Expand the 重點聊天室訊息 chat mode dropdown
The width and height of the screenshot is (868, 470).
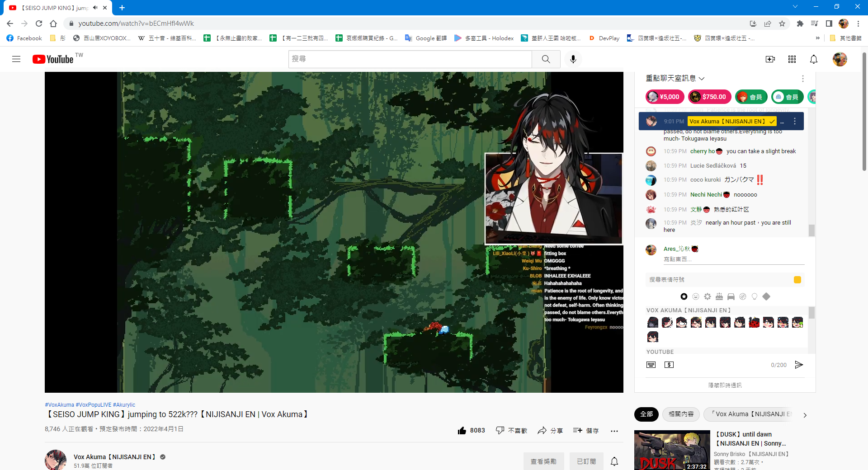click(x=675, y=79)
